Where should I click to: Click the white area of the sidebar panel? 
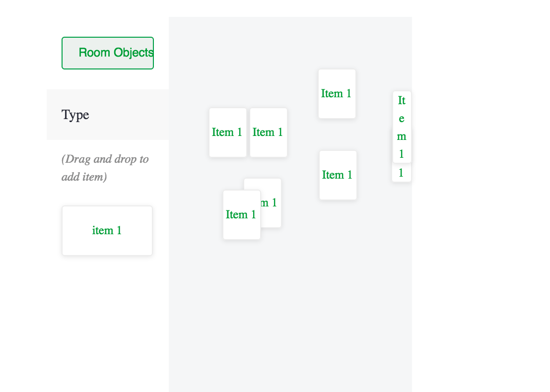(107, 298)
